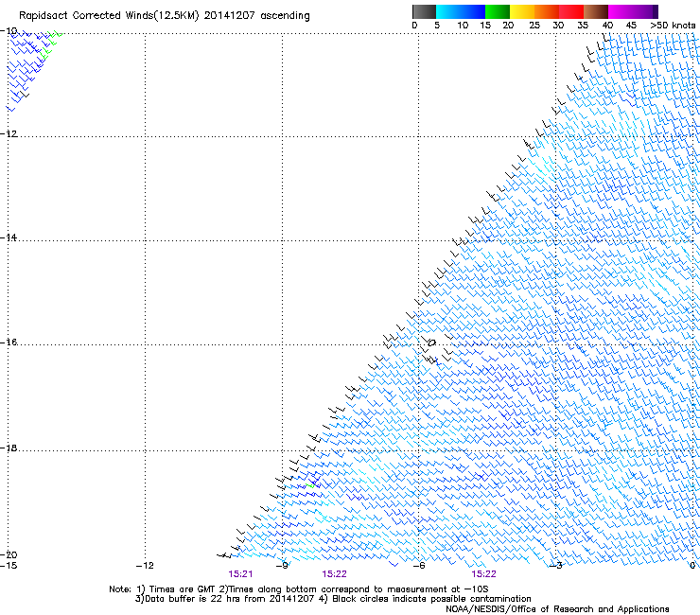This screenshot has width=700, height=615.
Task: Click the date '20141207' in the title
Action: [230, 16]
